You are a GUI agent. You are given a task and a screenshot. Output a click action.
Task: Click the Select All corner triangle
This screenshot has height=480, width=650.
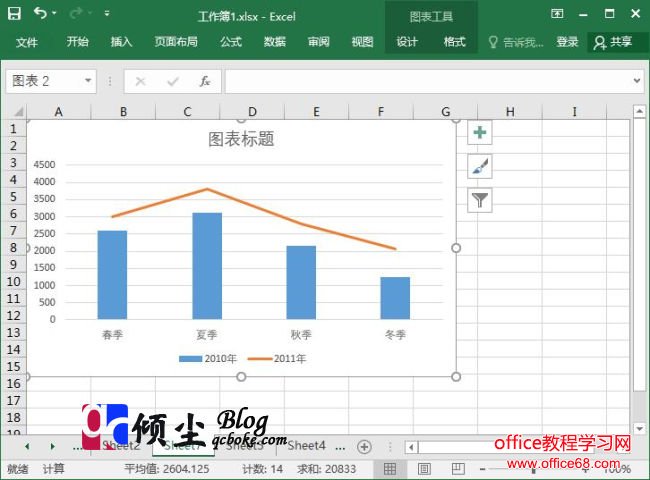[x=17, y=112]
